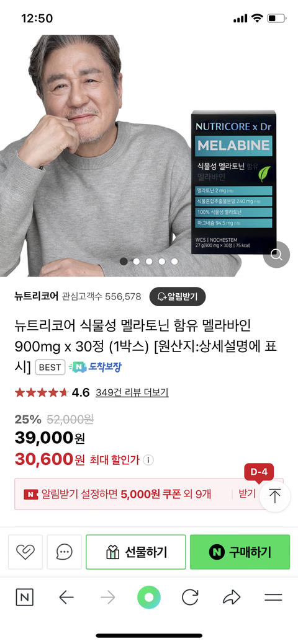Tap 받기 to get the coupon
Image resolution: width=298 pixels, height=644 pixels.
tap(247, 493)
